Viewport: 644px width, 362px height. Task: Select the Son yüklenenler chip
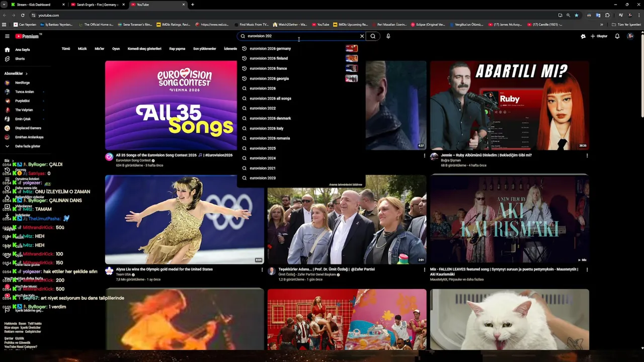click(x=204, y=49)
